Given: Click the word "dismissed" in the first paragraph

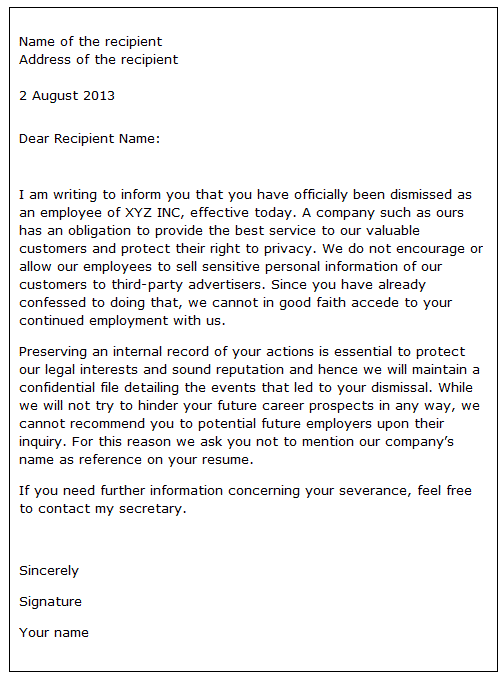Looking at the screenshot, I should point(421,195).
